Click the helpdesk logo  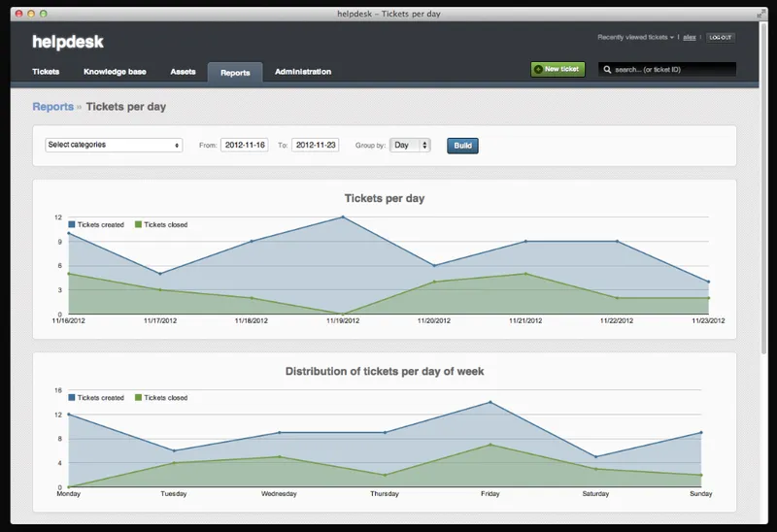(68, 42)
